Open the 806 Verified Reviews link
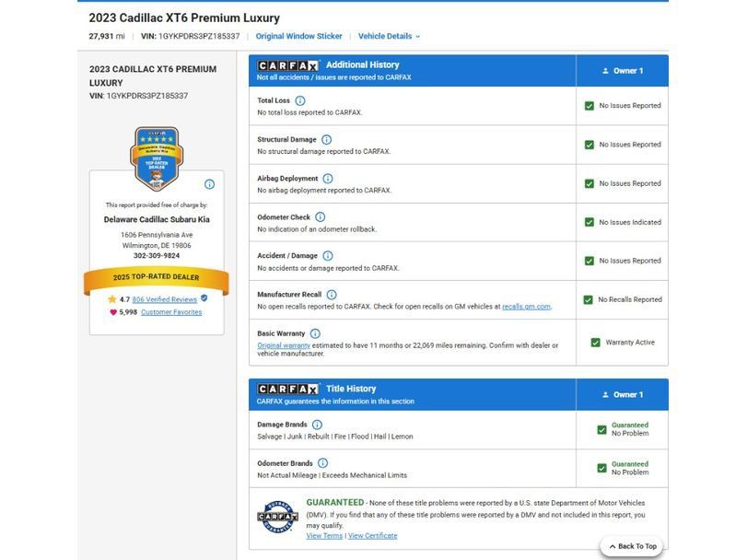This screenshot has height=560, width=747. tap(164, 299)
